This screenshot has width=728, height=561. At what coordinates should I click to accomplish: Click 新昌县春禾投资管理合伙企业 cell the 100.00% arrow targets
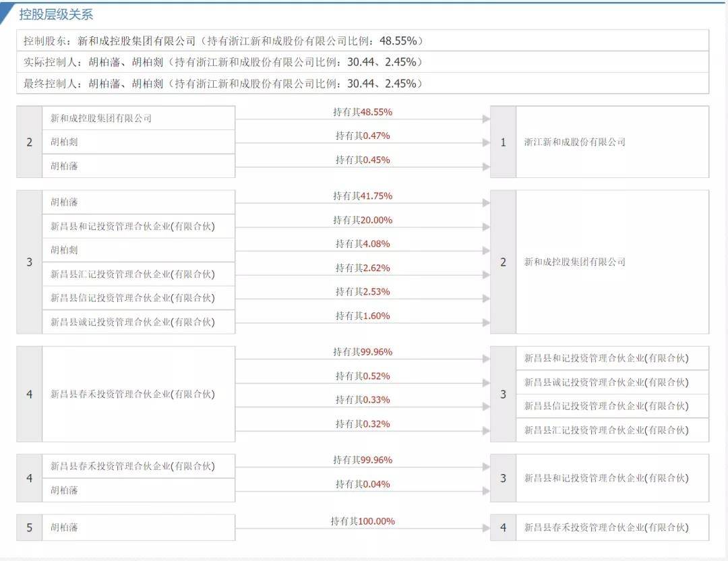[x=612, y=527]
